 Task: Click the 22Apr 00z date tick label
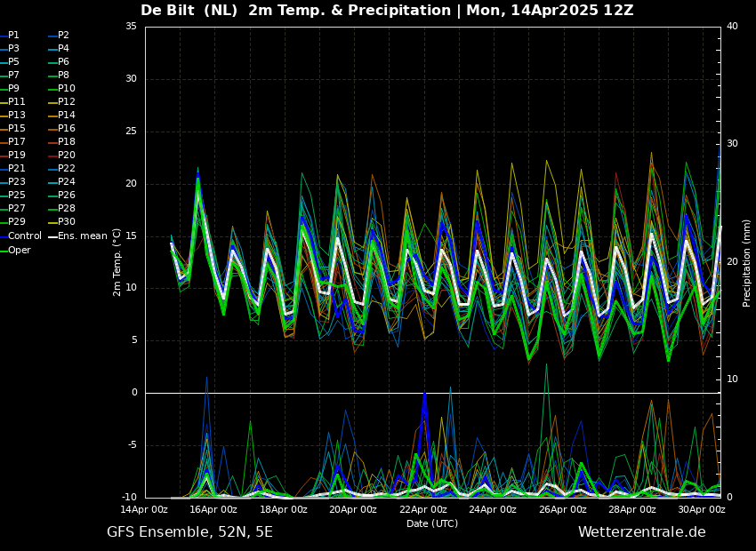click(423, 510)
